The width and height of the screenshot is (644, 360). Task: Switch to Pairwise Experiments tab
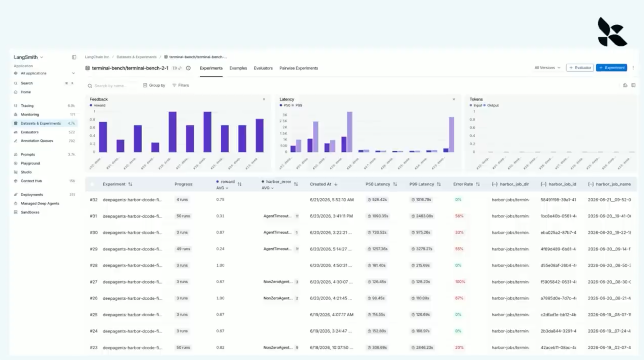click(299, 68)
